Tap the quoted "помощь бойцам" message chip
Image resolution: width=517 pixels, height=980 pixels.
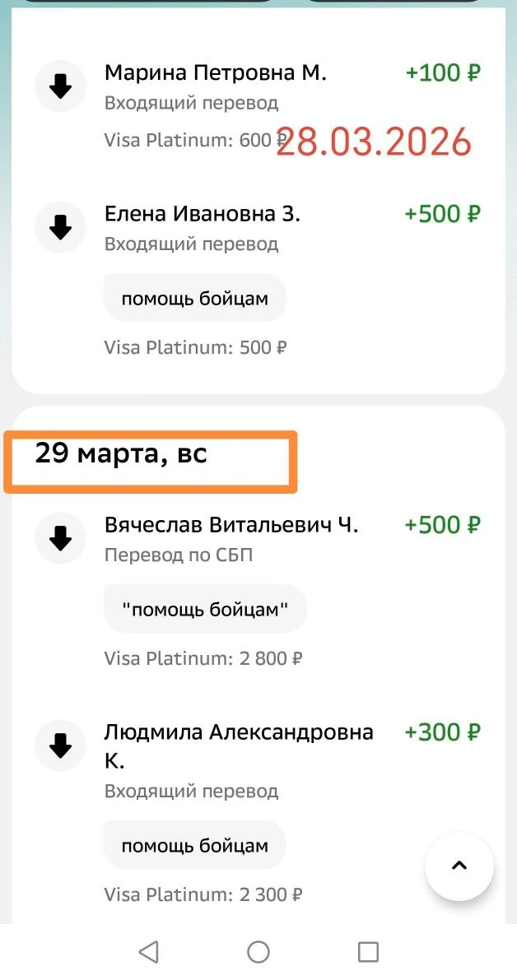click(x=205, y=610)
